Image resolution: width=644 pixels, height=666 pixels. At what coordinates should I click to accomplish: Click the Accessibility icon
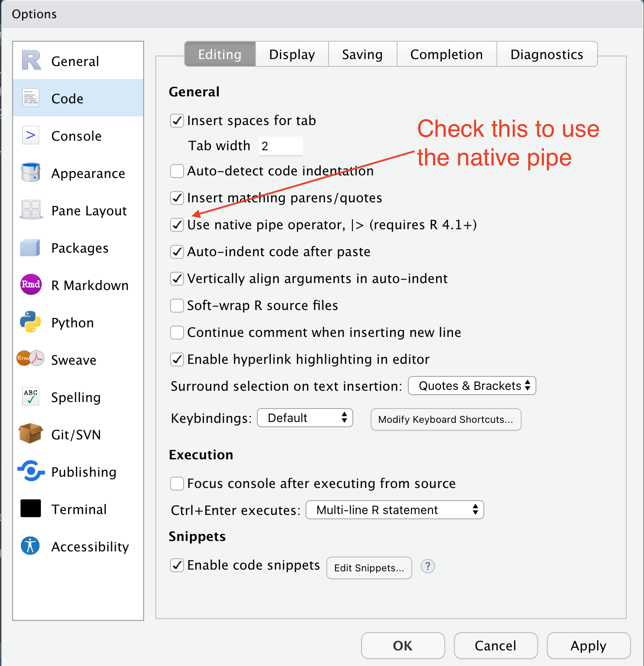coord(30,546)
